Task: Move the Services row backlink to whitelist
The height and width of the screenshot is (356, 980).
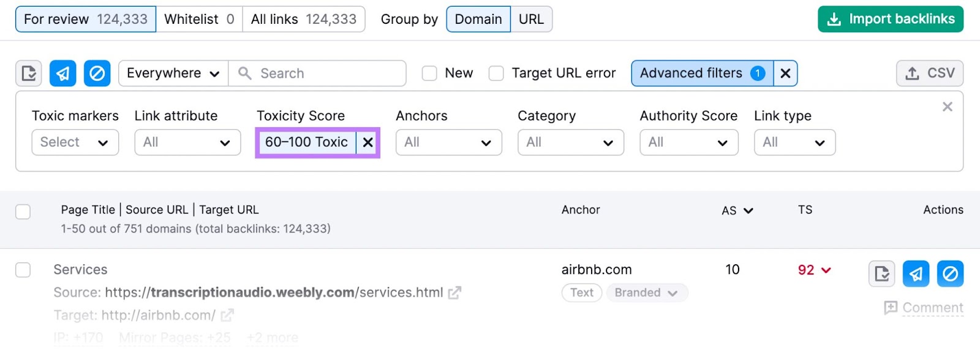Action: point(881,273)
